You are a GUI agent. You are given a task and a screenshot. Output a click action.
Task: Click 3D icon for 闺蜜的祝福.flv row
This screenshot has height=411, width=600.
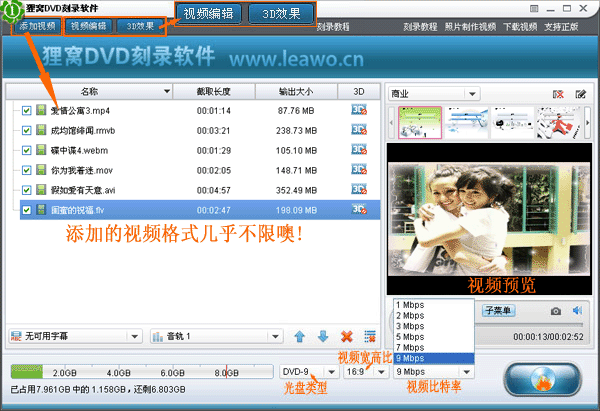(x=359, y=209)
